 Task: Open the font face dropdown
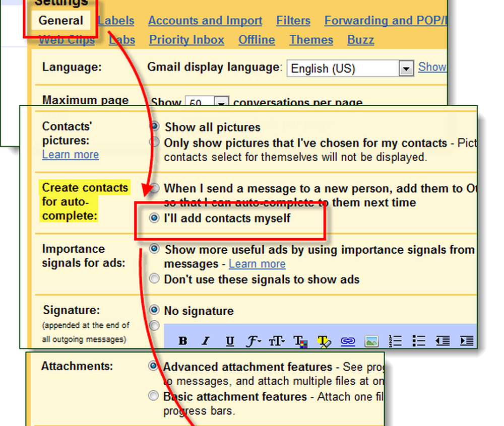tap(254, 341)
